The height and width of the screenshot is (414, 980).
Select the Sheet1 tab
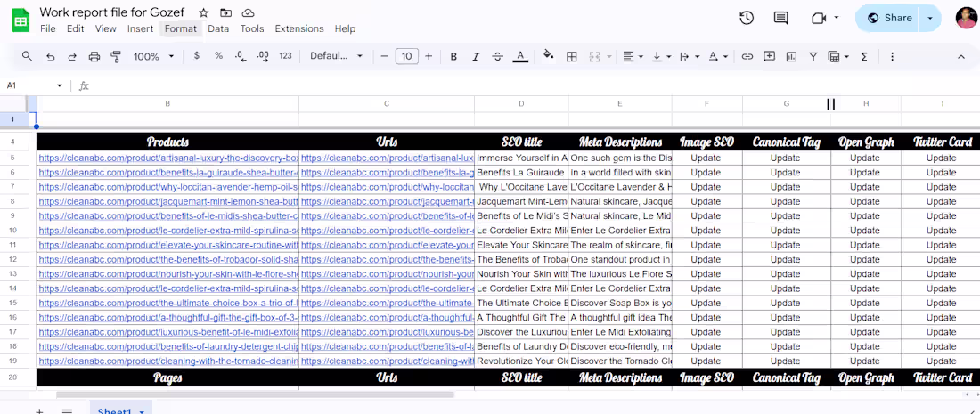(x=120, y=410)
